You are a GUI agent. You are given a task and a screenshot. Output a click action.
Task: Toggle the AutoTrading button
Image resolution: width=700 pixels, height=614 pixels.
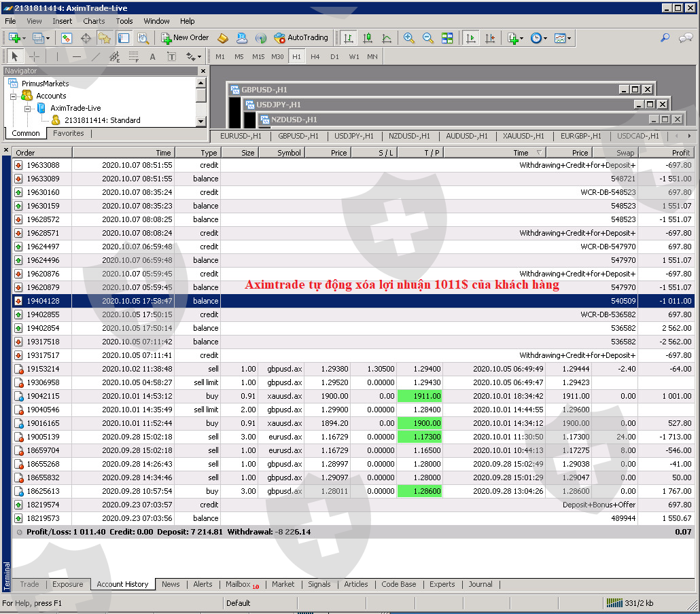pos(300,38)
